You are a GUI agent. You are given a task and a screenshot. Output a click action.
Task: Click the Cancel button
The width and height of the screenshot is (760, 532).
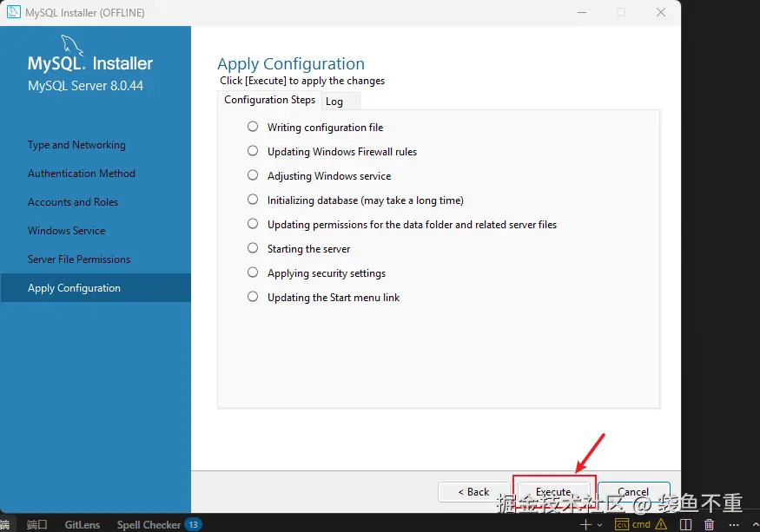point(633,492)
